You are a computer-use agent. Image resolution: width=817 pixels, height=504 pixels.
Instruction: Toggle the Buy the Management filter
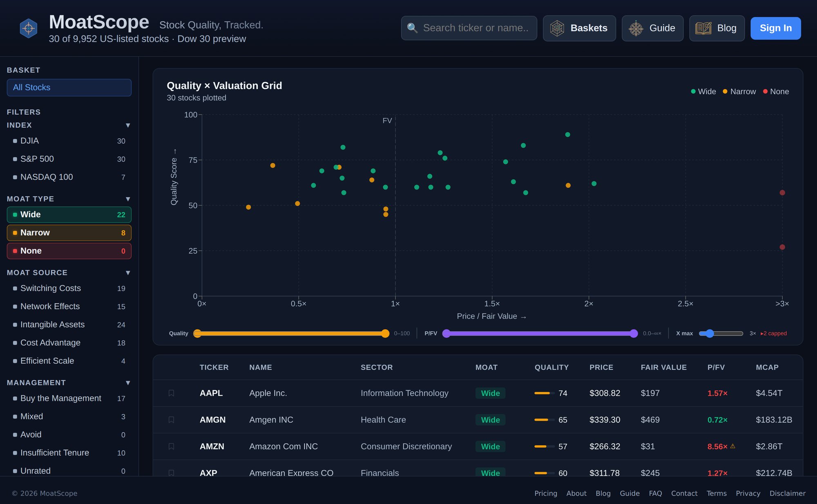tap(69, 398)
